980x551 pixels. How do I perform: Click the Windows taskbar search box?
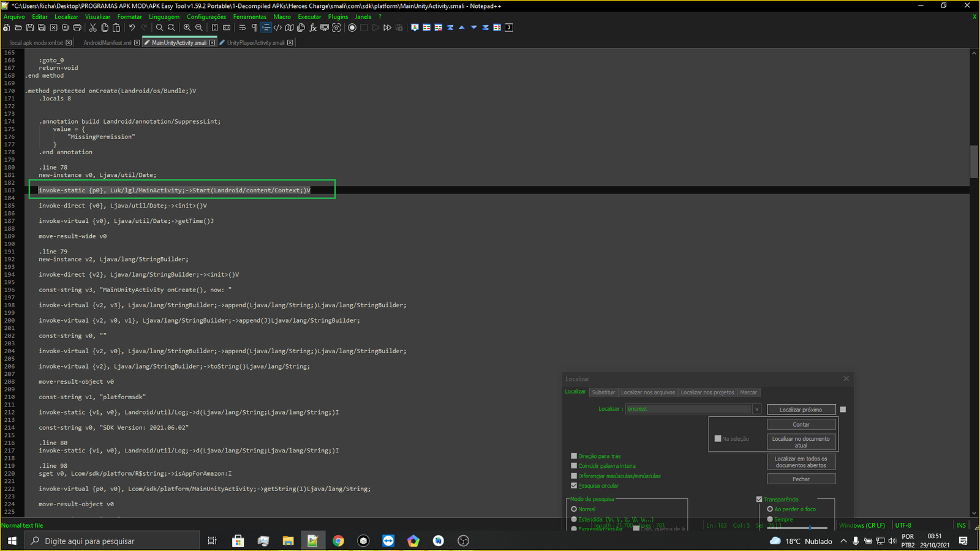coord(113,541)
